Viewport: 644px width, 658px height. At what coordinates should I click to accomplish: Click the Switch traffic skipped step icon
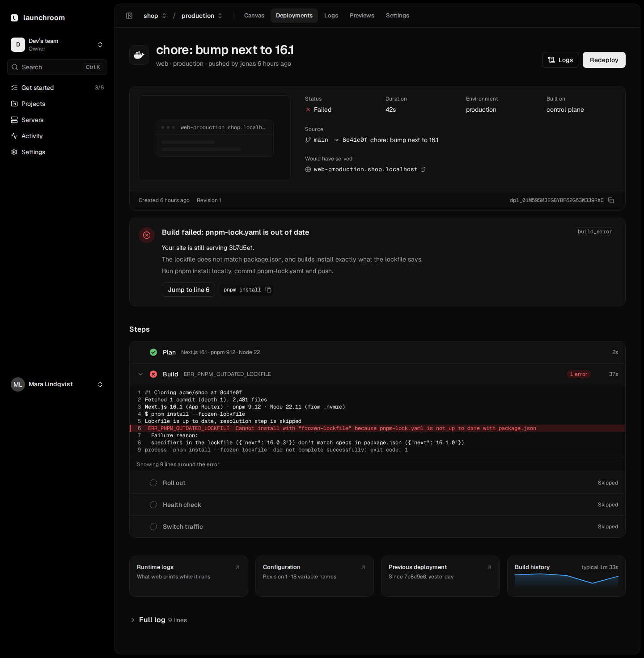point(153,527)
